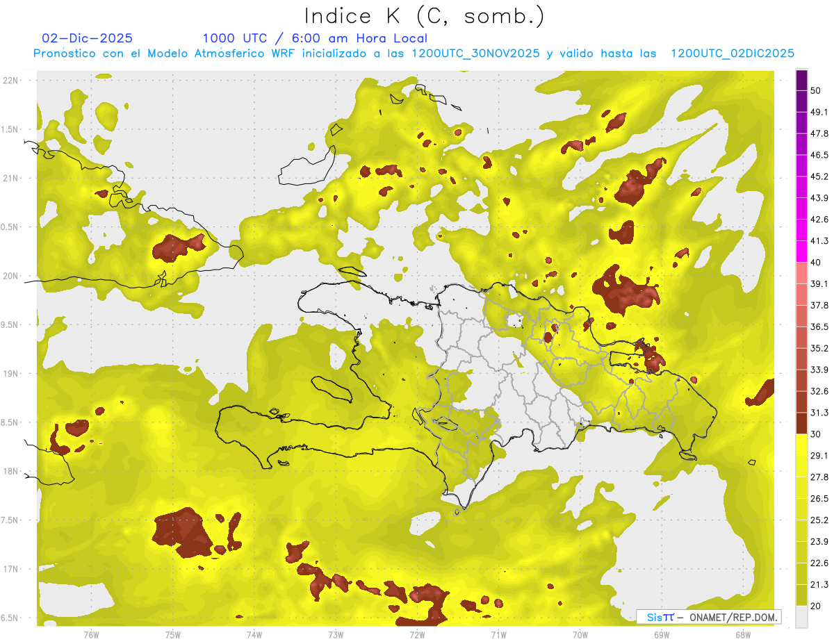834x644 pixels.
Task: Click the colorbar value '32.6'
Action: (x=820, y=391)
